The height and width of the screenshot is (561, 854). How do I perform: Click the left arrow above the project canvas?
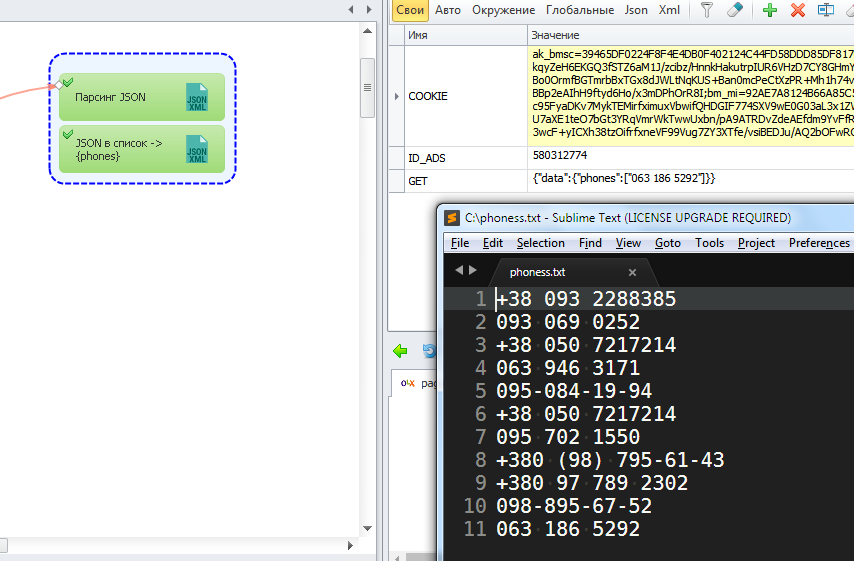(x=351, y=9)
